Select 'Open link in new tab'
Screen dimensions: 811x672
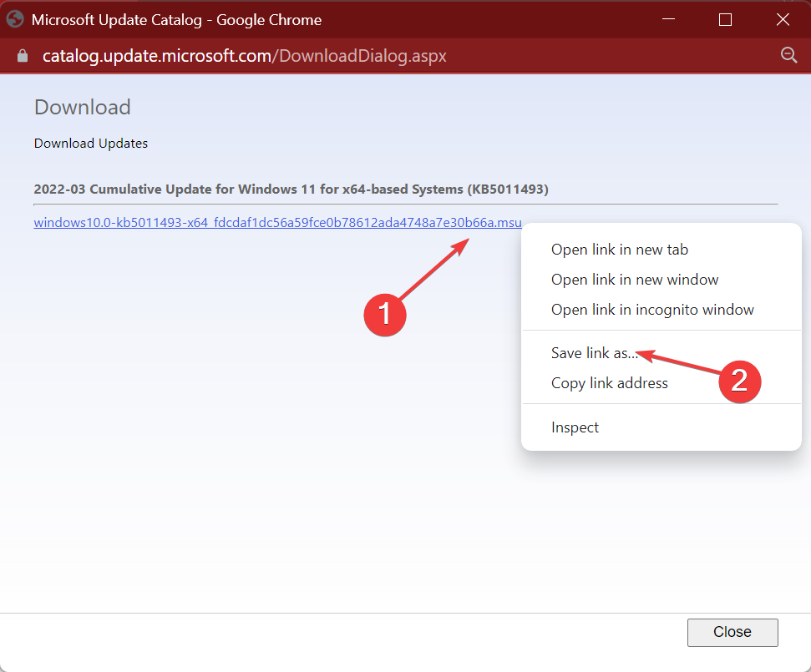pyautogui.click(x=620, y=249)
